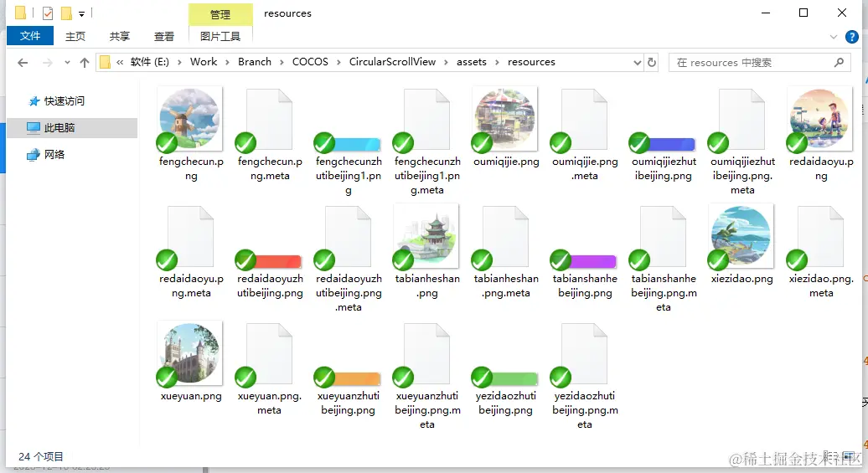Open Quick Access Toolbar customize dropdown

click(82, 13)
